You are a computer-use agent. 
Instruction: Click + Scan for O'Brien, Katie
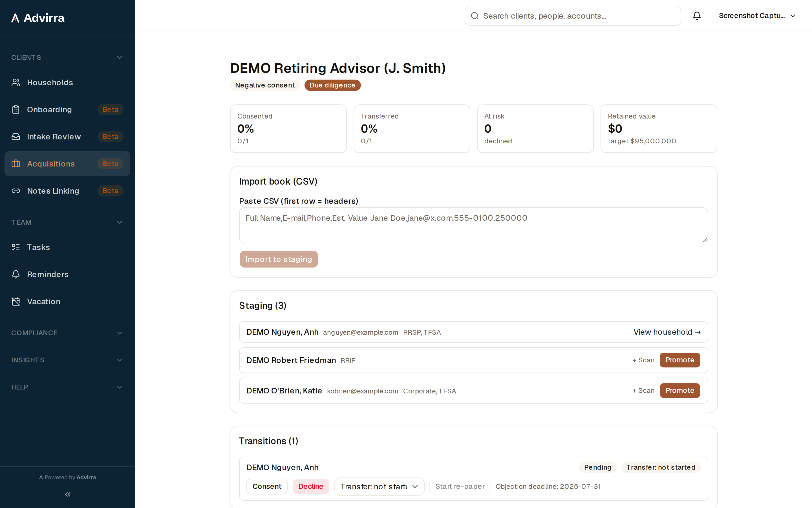pos(643,390)
